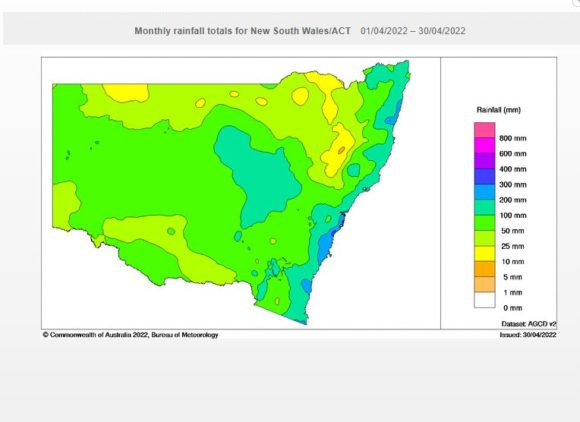The width and height of the screenshot is (580, 422).
Task: Click the Commonwealth of Australia copyright text
Action: coord(131,335)
